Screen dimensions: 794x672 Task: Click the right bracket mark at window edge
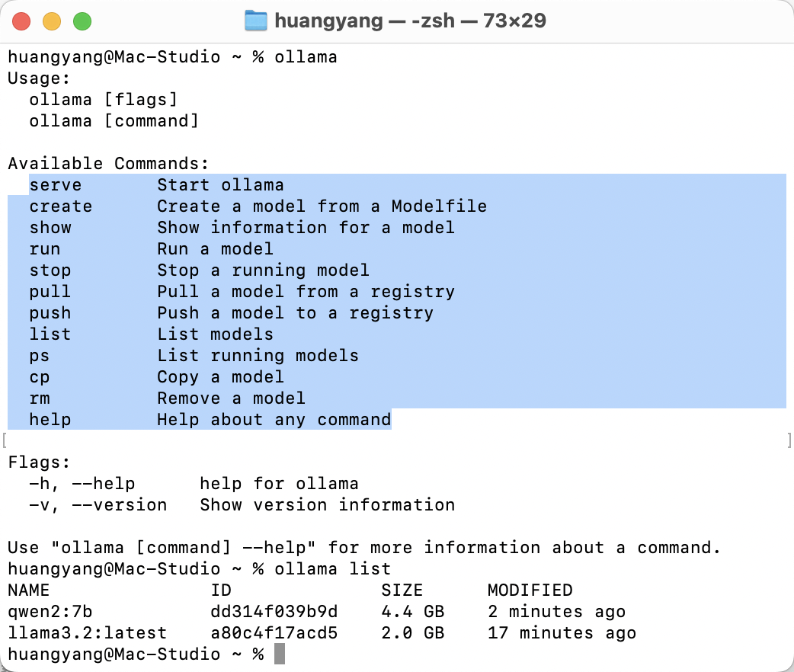point(789,440)
